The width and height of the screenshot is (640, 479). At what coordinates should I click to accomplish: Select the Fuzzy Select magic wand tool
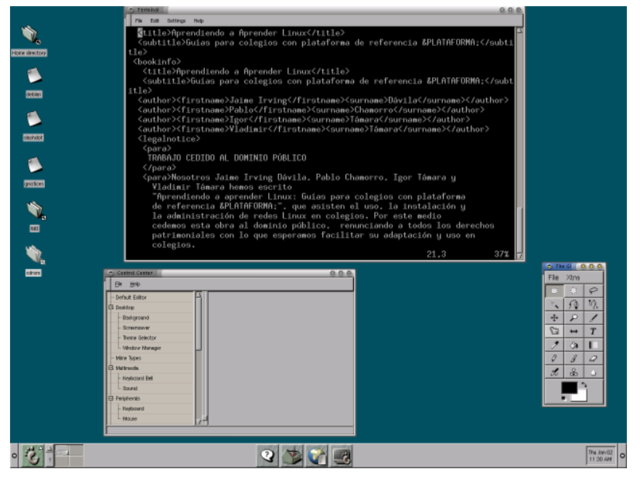tap(554, 304)
